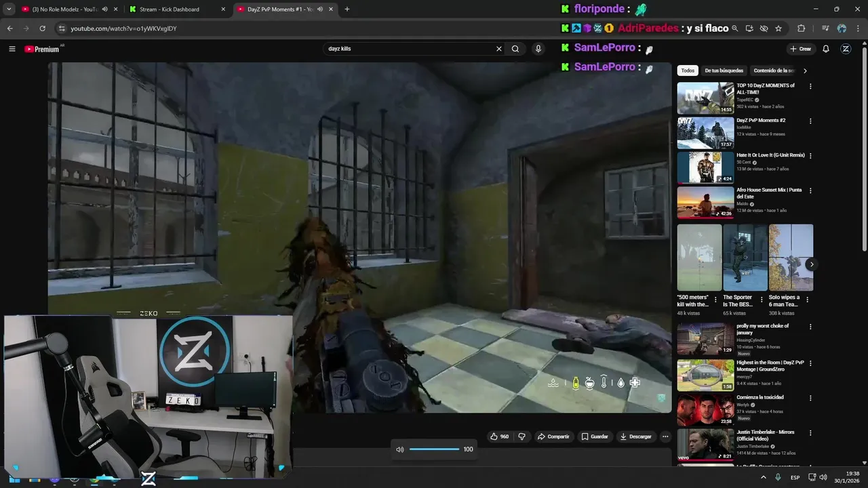Open options for '500 meters kill' short

[x=715, y=299]
